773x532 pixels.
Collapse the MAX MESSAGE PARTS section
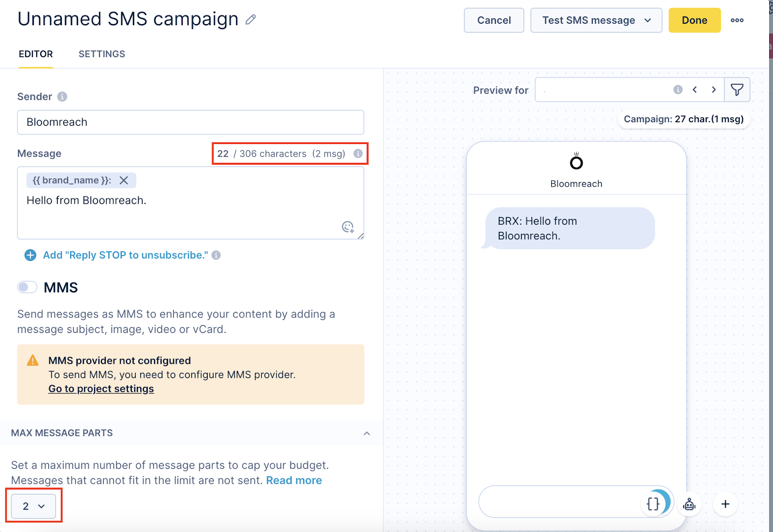coord(367,433)
